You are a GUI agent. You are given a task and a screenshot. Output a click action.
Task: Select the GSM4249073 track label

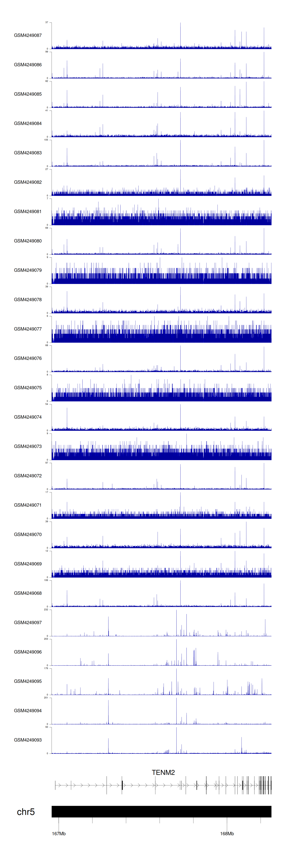point(28,446)
